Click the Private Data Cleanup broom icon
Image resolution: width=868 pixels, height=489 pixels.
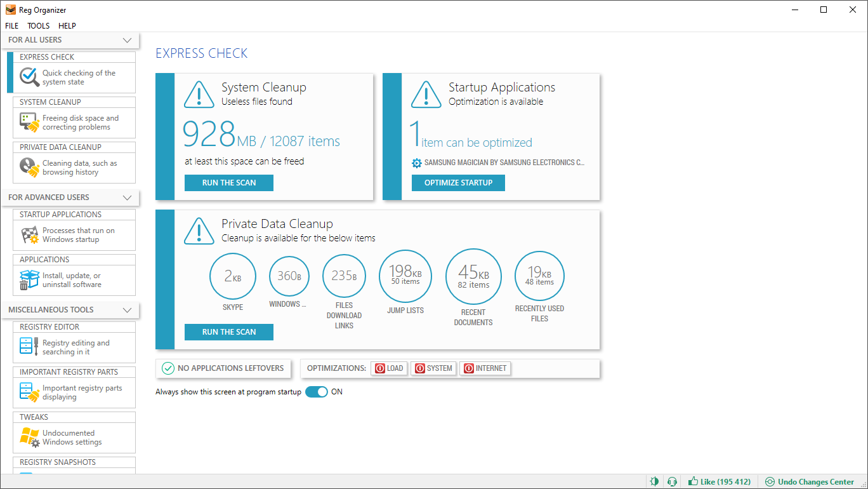[x=28, y=167]
